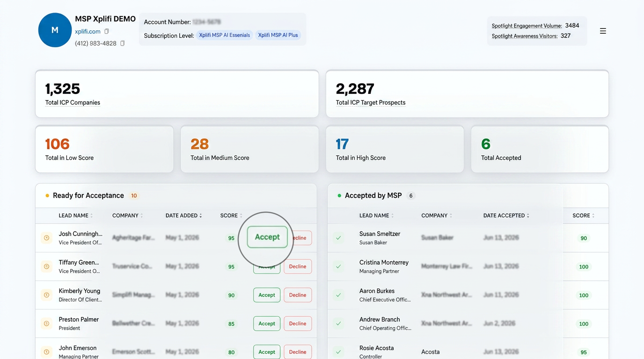Open the xplifi.com link
Image resolution: width=644 pixels, height=359 pixels.
[88, 31]
